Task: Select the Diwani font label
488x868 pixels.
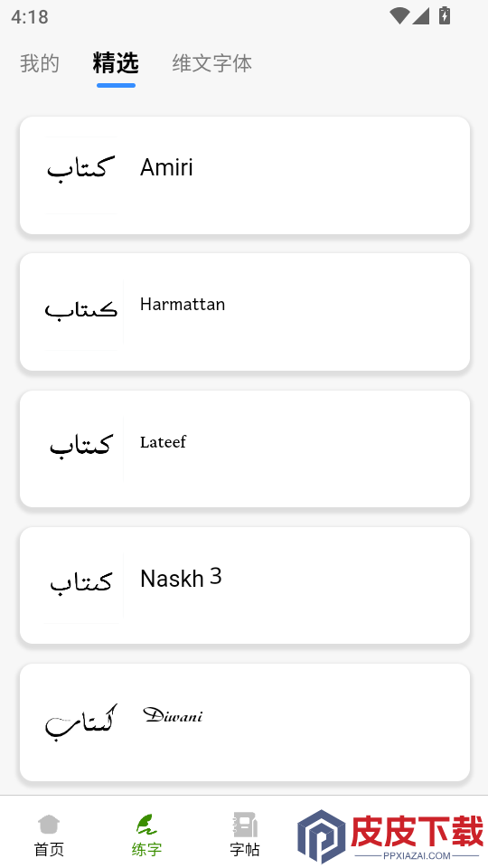Action: (173, 714)
